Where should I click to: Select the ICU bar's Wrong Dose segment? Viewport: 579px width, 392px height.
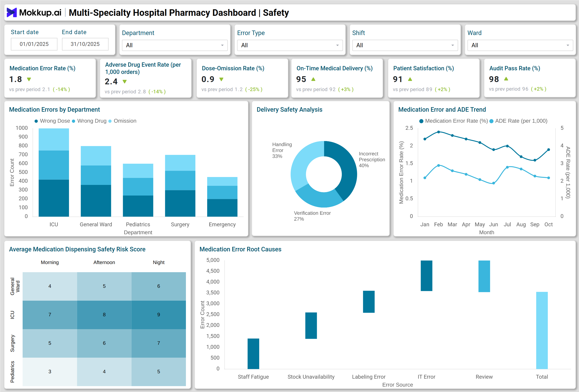[x=54, y=198]
